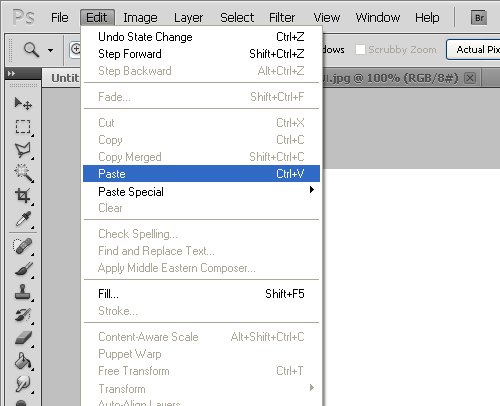Launch Adobe Bridge with Br icon
Viewport: 500px width, 406px height.
point(479,18)
